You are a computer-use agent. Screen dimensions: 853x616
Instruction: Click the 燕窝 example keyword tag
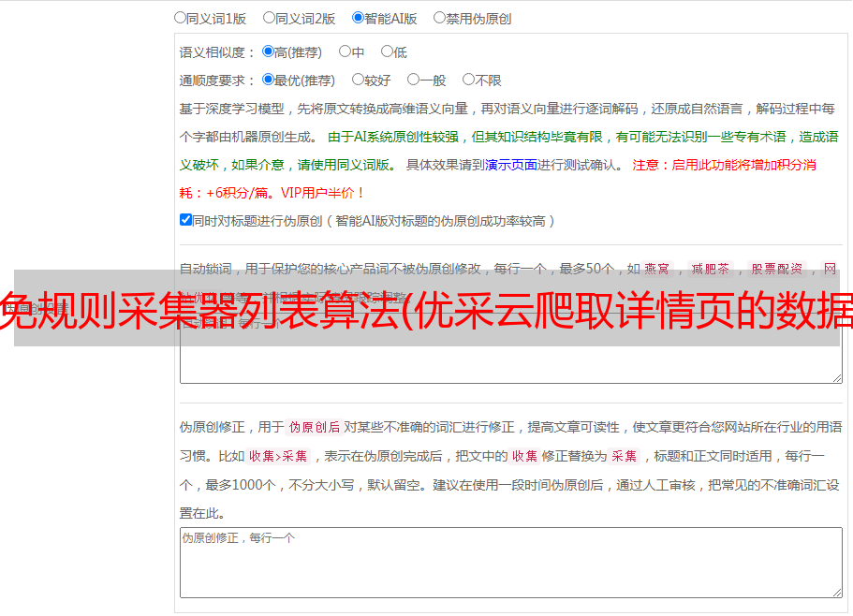(x=657, y=269)
